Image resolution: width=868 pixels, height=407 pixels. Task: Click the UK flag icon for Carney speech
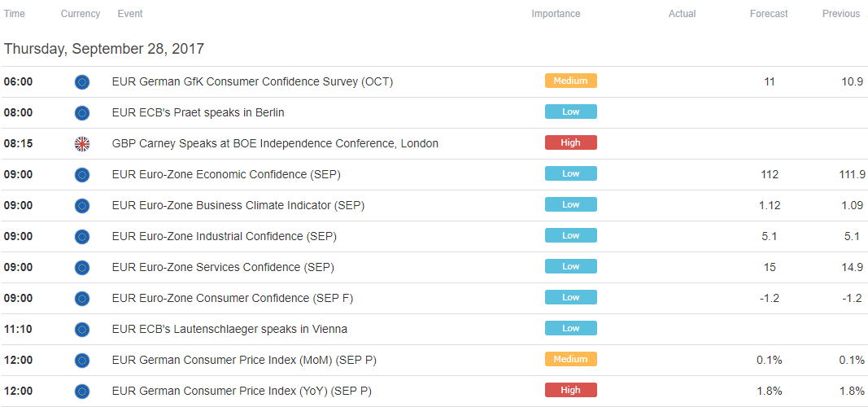82,145
